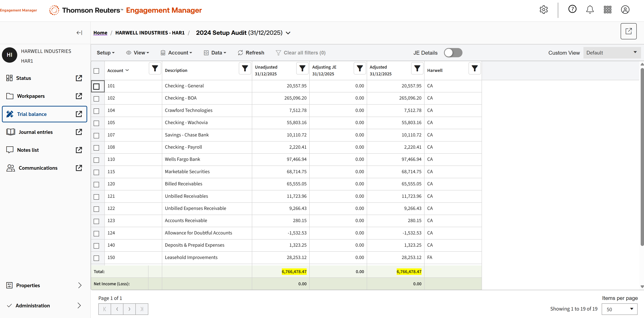This screenshot has height=318, width=644.
Task: Click the notifications bell icon
Action: [x=590, y=10]
